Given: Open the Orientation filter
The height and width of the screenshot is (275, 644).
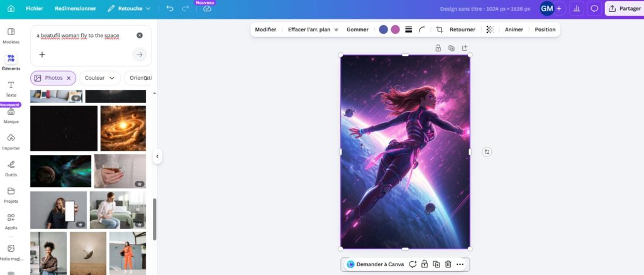Looking at the screenshot, I should click(x=138, y=78).
